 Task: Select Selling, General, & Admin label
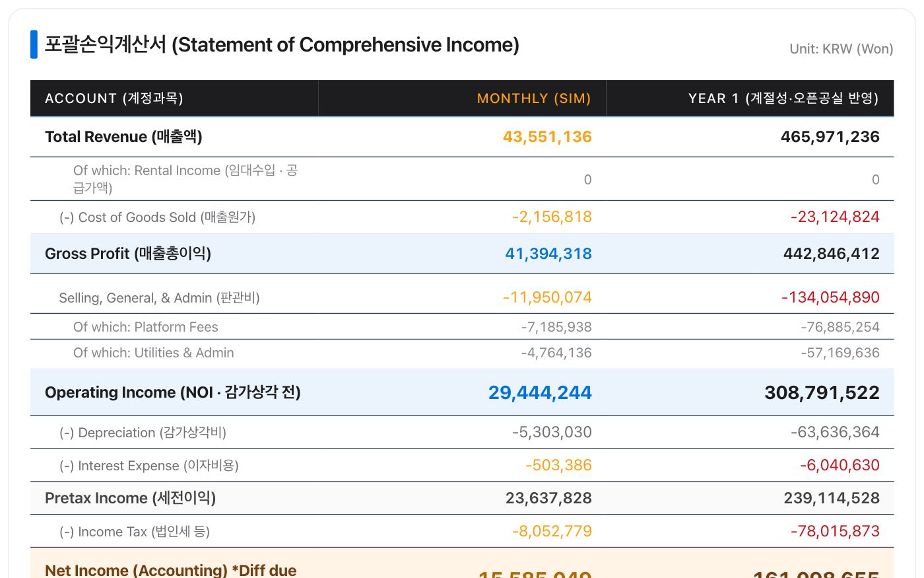tap(159, 298)
